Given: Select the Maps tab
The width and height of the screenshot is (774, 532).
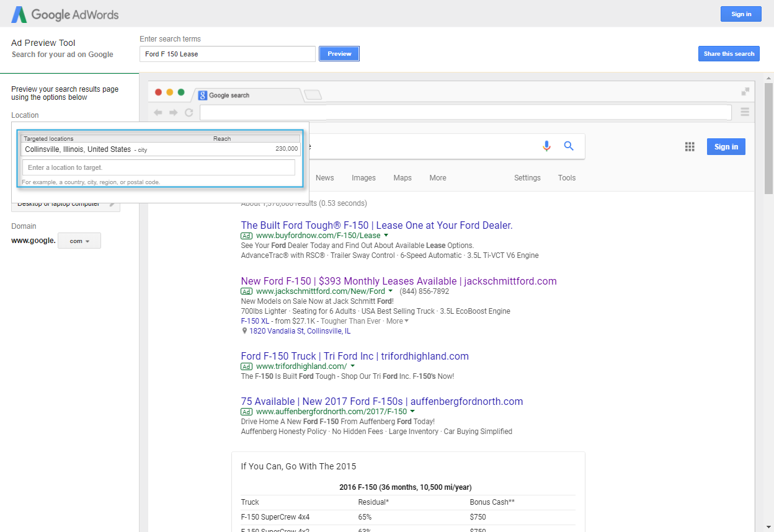Looking at the screenshot, I should [402, 178].
